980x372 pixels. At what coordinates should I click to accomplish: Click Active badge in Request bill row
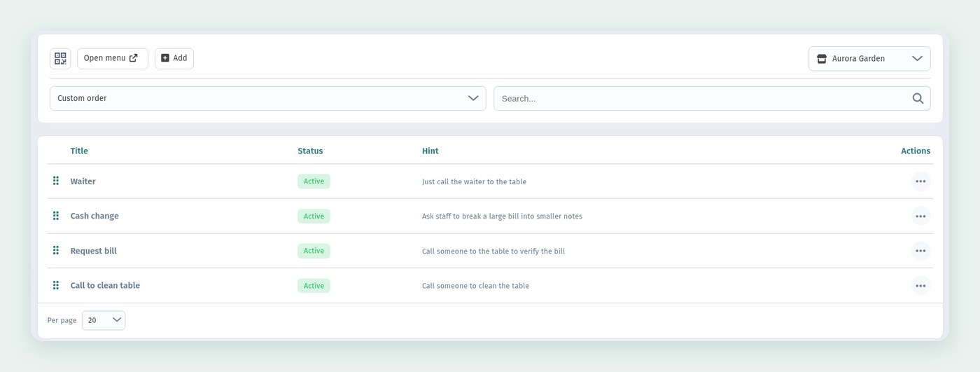(x=314, y=251)
